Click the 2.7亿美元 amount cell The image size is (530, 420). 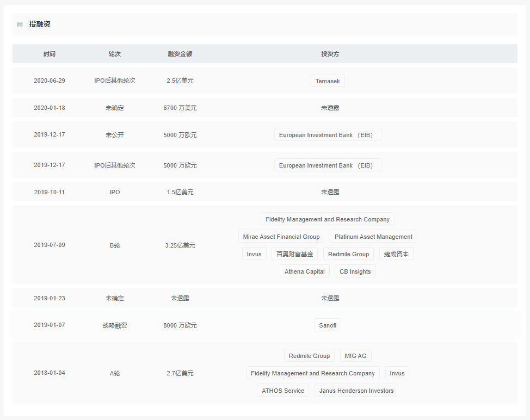coord(180,373)
